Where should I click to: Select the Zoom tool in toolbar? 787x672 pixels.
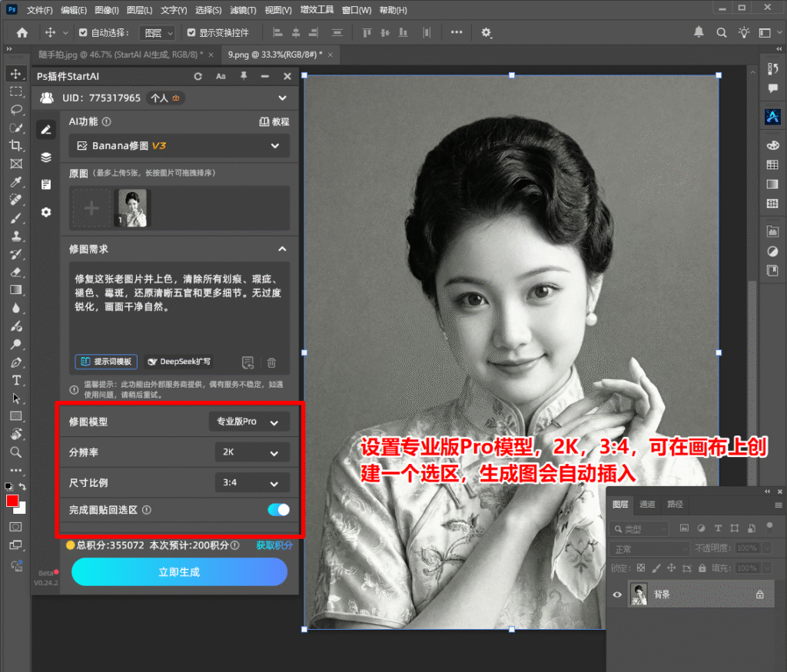pos(16,452)
